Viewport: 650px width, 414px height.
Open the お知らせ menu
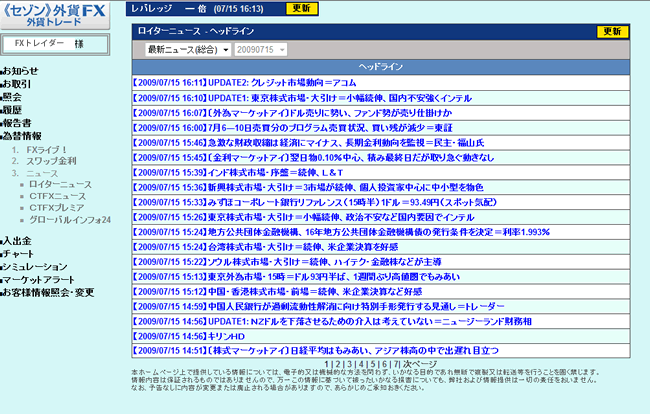[x=20, y=71]
